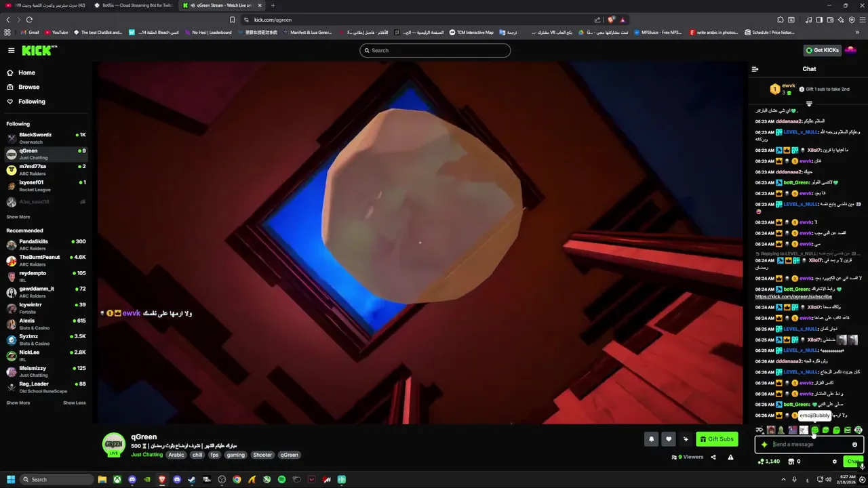Pick the emojiBubbly emote in quick bar
Screen dimensions: 868x488
coord(814,430)
